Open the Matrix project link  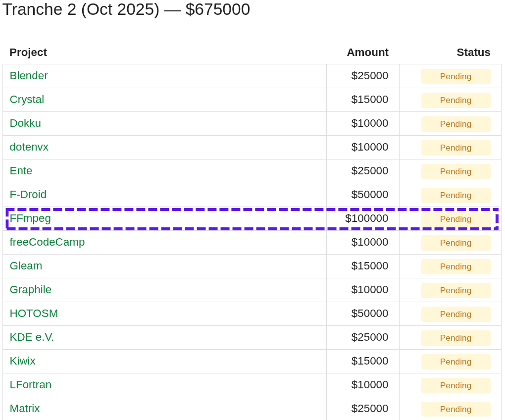(25, 409)
